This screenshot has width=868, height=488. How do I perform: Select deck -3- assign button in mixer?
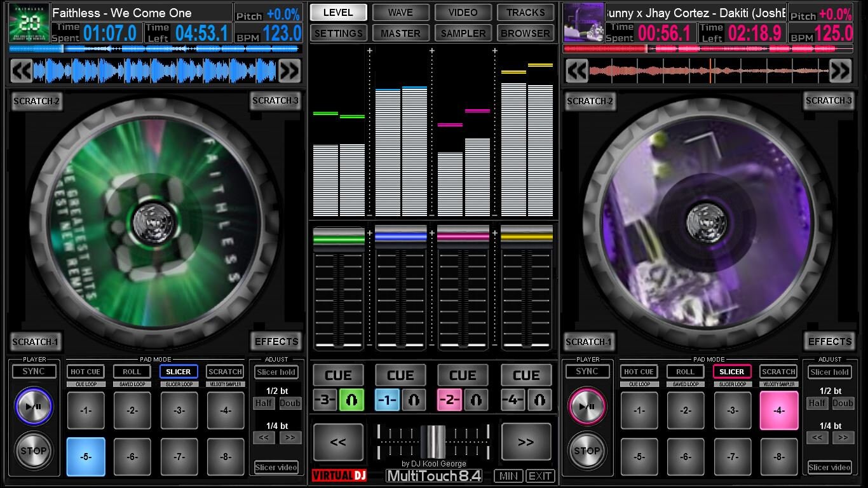click(x=325, y=400)
